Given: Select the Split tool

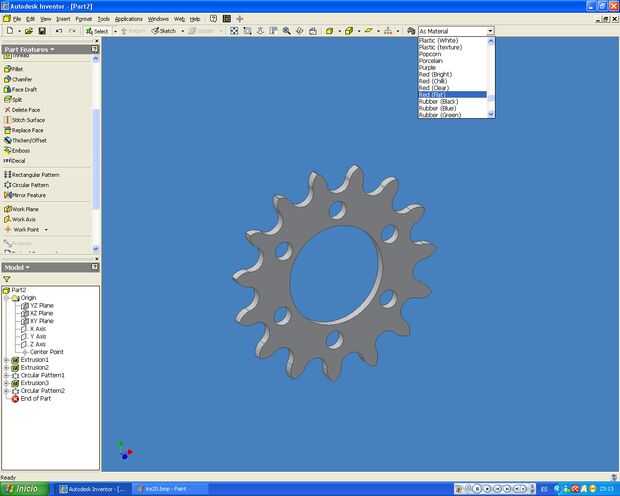Looking at the screenshot, I should 13,100.
